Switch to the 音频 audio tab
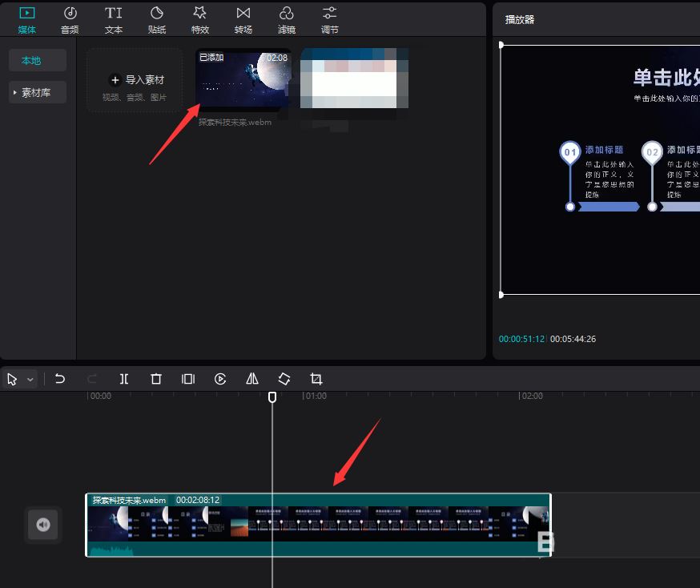 70,20
